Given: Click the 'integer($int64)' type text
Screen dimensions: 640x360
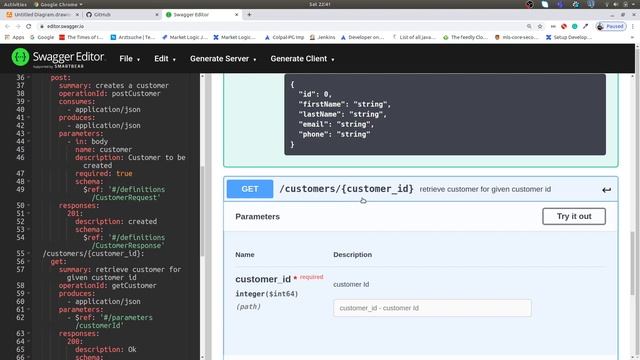Looking at the screenshot, I should (267, 294).
